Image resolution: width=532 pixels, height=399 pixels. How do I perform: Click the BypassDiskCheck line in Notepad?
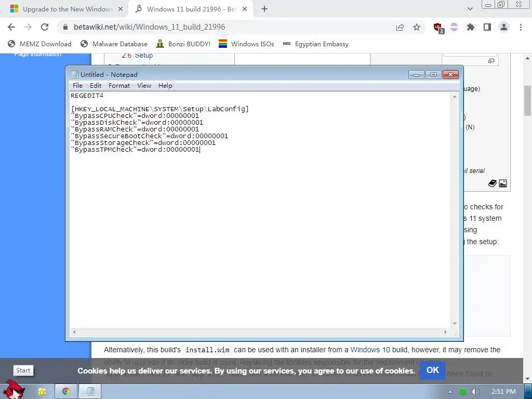[x=137, y=123]
